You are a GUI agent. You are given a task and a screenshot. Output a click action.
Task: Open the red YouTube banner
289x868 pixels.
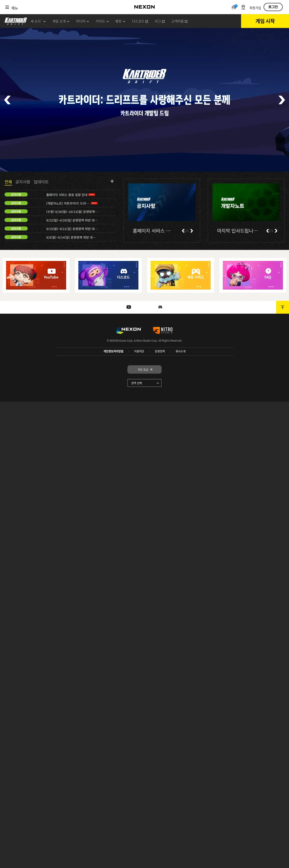tap(36, 275)
